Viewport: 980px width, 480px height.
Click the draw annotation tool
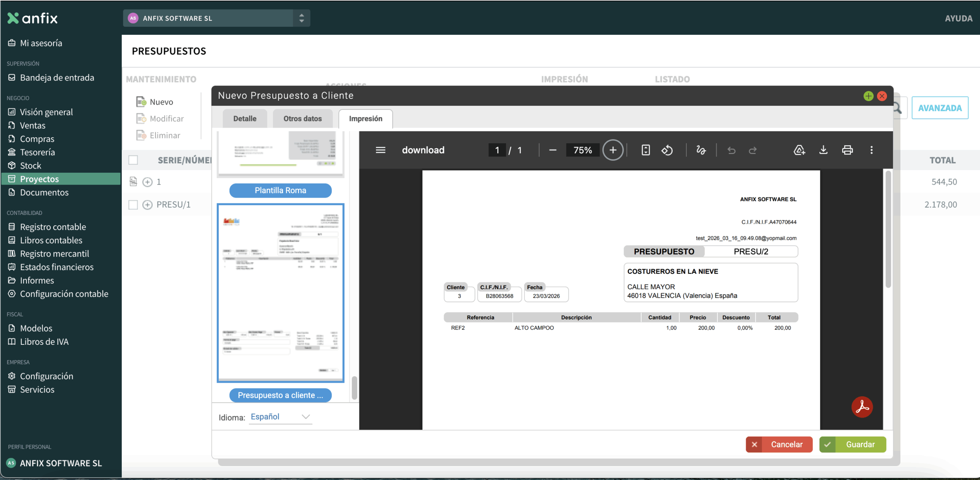coord(701,150)
